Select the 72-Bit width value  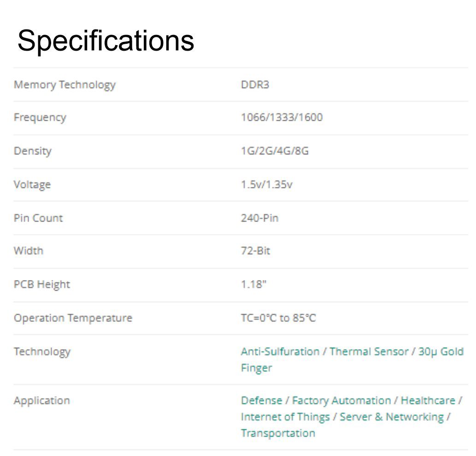click(255, 251)
